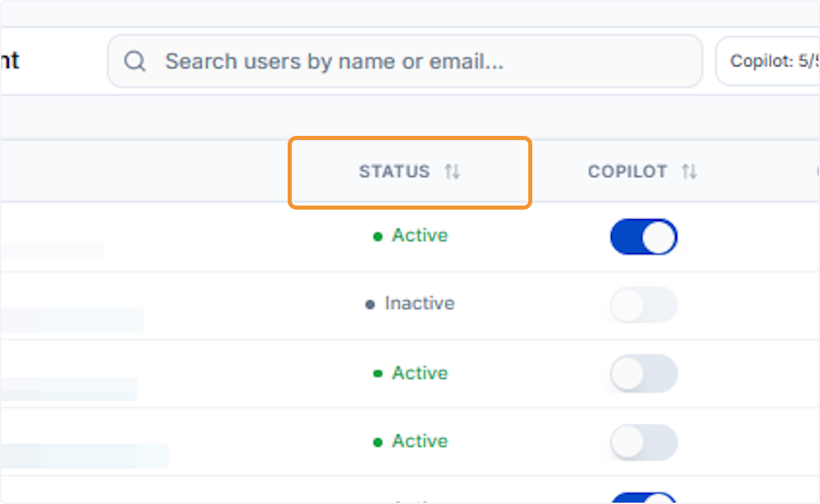
Task: Click the sort arrows beside COPILOT
Action: coord(689,171)
